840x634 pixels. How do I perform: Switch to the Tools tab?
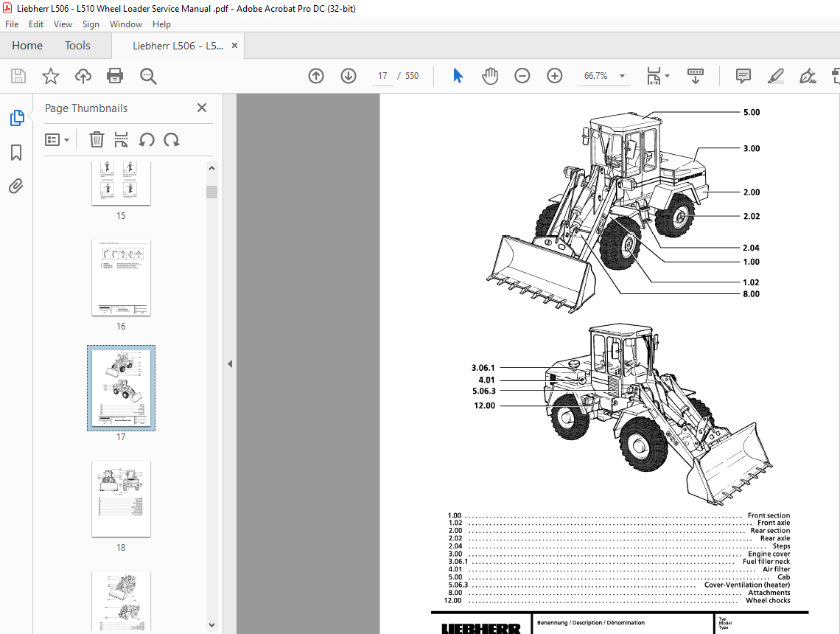point(77,46)
